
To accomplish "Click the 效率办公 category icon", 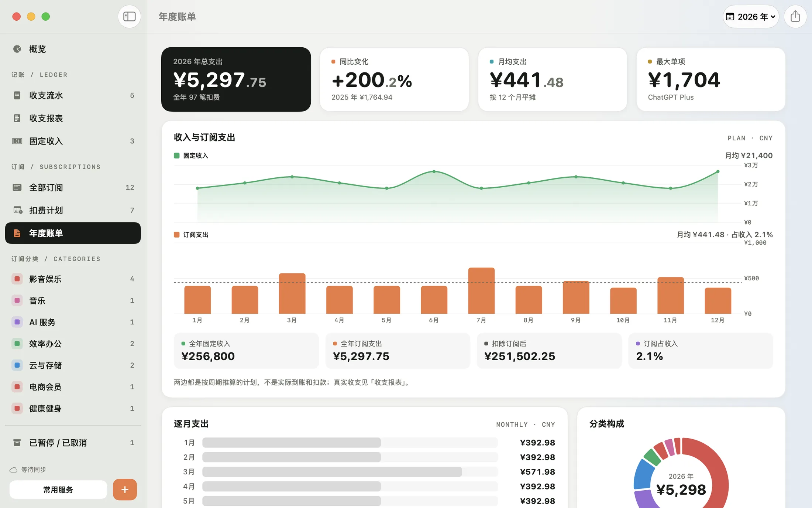I will pyautogui.click(x=17, y=344).
